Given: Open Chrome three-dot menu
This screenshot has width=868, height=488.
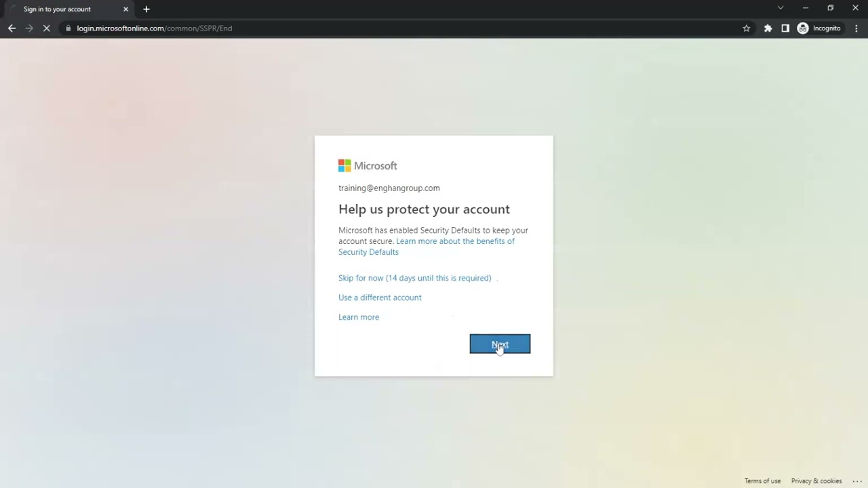Looking at the screenshot, I should 856,28.
